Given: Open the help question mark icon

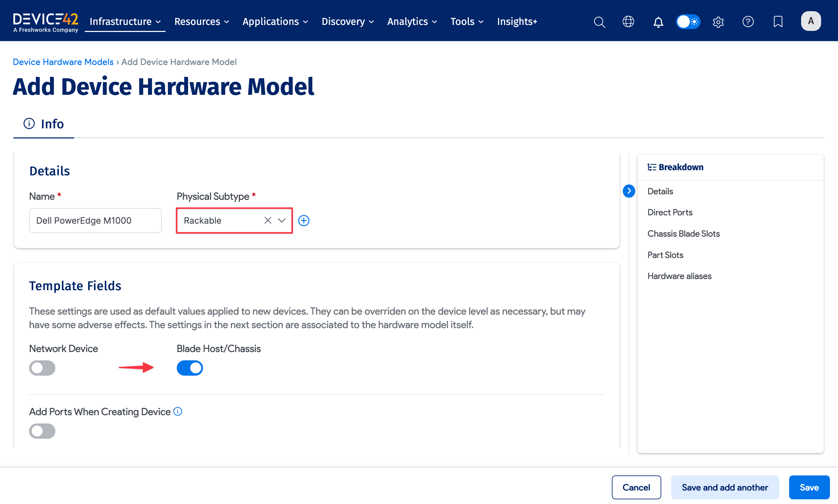Looking at the screenshot, I should click(x=748, y=21).
